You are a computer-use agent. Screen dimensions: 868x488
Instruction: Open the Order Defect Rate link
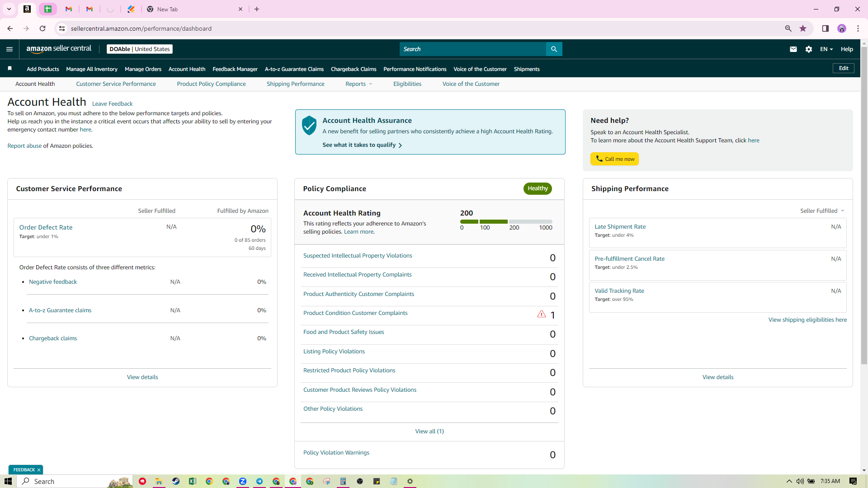pos(46,227)
